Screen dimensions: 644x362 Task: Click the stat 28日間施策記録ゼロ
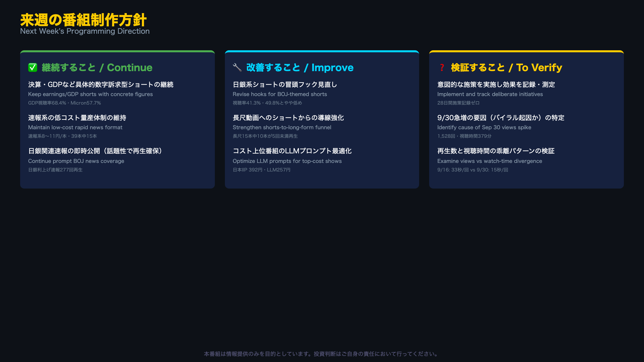point(458,103)
